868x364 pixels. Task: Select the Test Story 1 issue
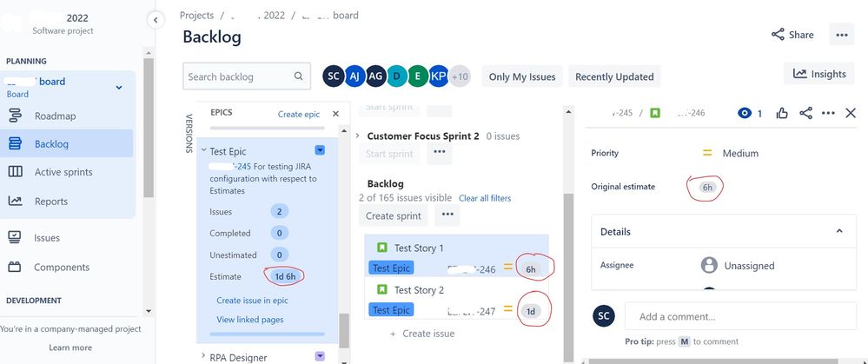click(457, 255)
